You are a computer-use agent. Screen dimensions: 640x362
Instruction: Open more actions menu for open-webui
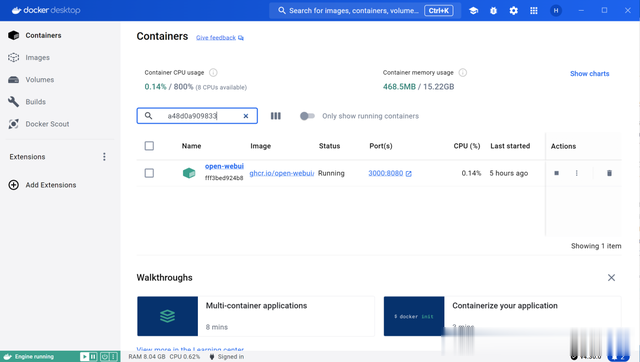[x=576, y=173]
